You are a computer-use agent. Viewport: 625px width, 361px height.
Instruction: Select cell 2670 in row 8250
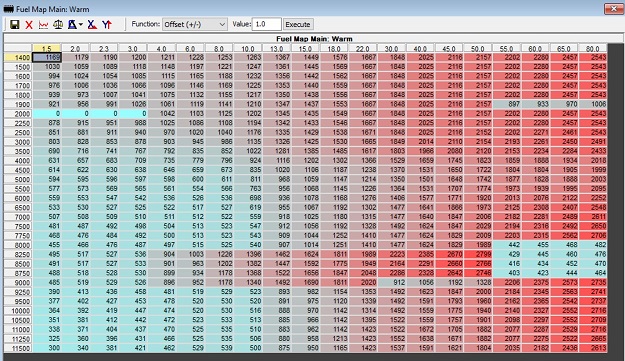(448, 254)
